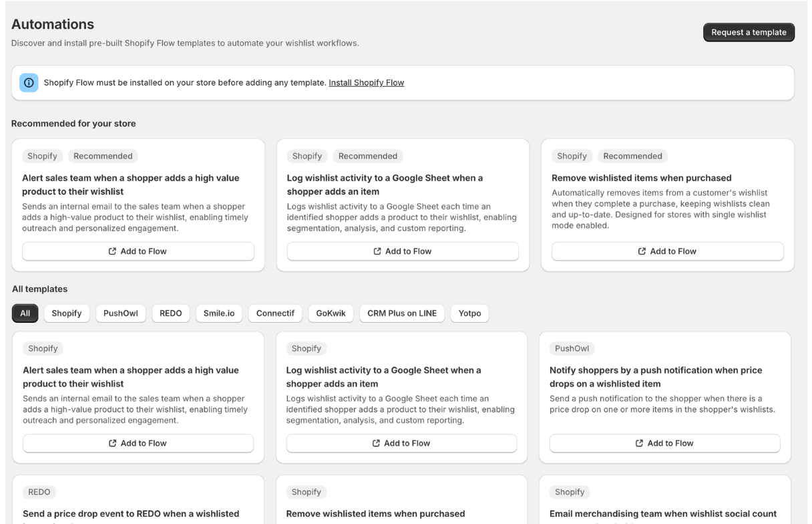Filter templates by Shopify
This screenshot has height=524, width=812.
[67, 313]
